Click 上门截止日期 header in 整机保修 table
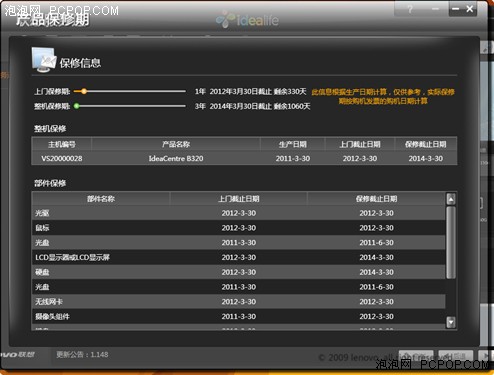Image resolution: width=494 pixels, height=375 pixels. point(360,144)
